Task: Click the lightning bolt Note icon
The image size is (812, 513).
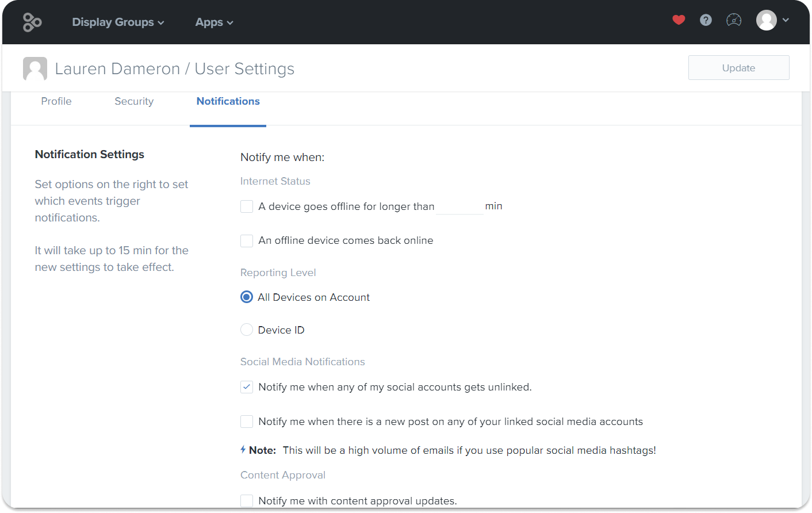Action: point(243,450)
